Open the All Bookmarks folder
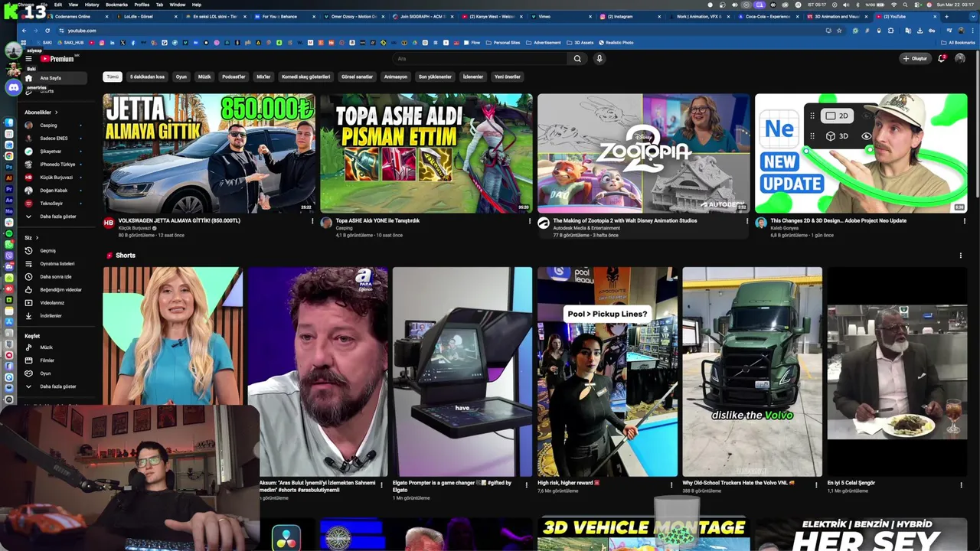The height and width of the screenshot is (551, 980). [x=959, y=43]
